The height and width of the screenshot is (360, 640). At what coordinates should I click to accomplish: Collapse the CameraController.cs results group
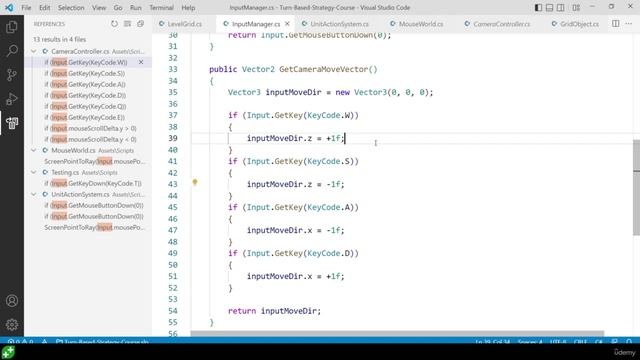click(x=34, y=51)
